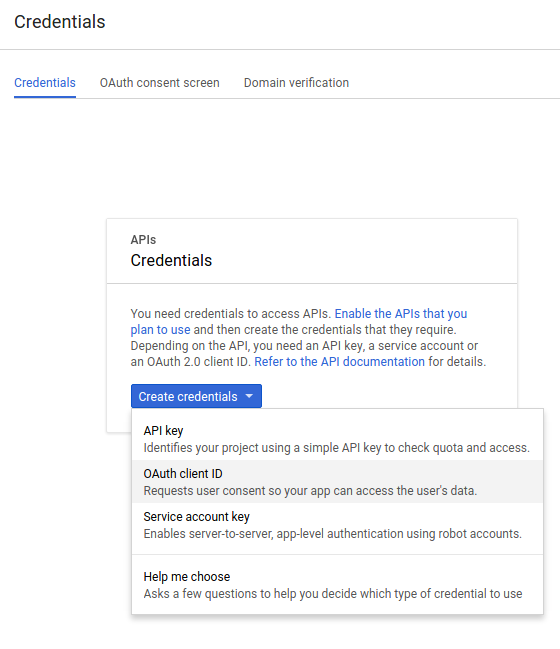
Task: Collapse menu using Create credentials dropdown arrow
Action: 249,396
